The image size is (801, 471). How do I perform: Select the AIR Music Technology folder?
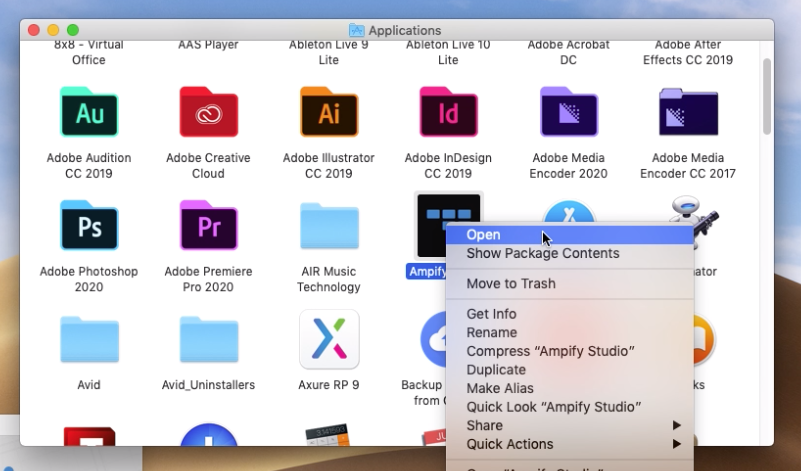tap(328, 226)
